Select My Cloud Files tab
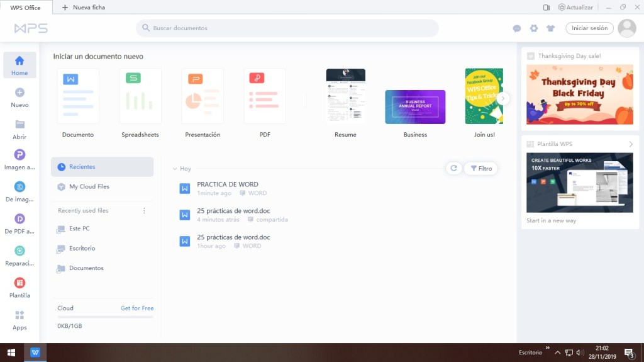 pos(89,186)
